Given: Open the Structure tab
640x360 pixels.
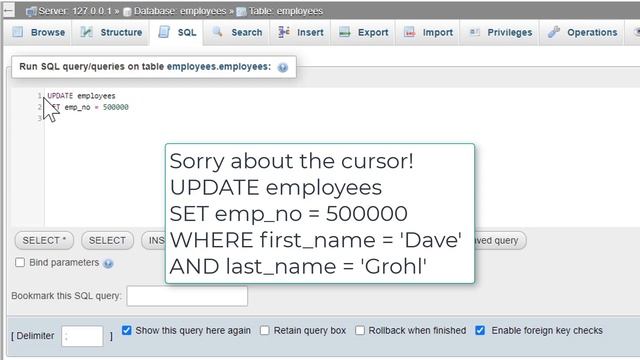Looking at the screenshot, I should (x=111, y=32).
